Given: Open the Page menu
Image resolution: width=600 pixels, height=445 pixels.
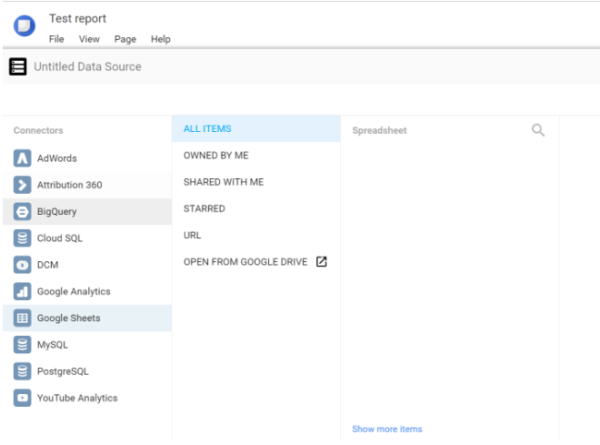Looking at the screenshot, I should 125,39.
